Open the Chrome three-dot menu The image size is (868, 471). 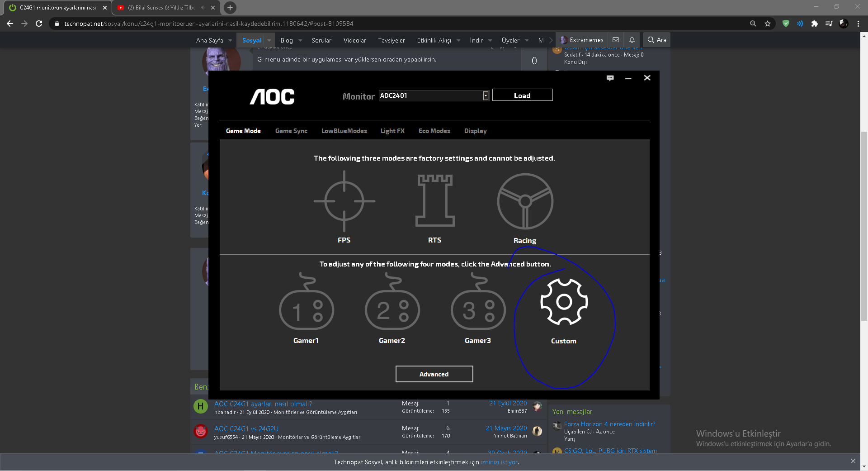tap(858, 24)
